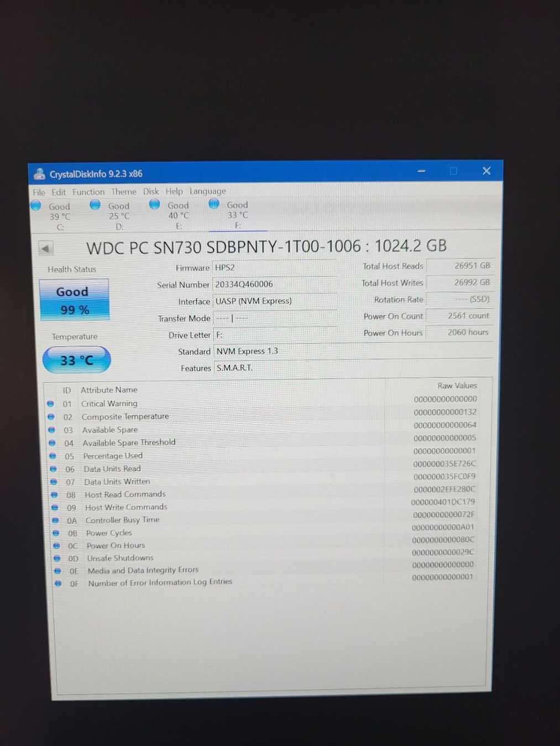
Task: Click the Features field S.M.A.R.T.
Action: point(353,367)
